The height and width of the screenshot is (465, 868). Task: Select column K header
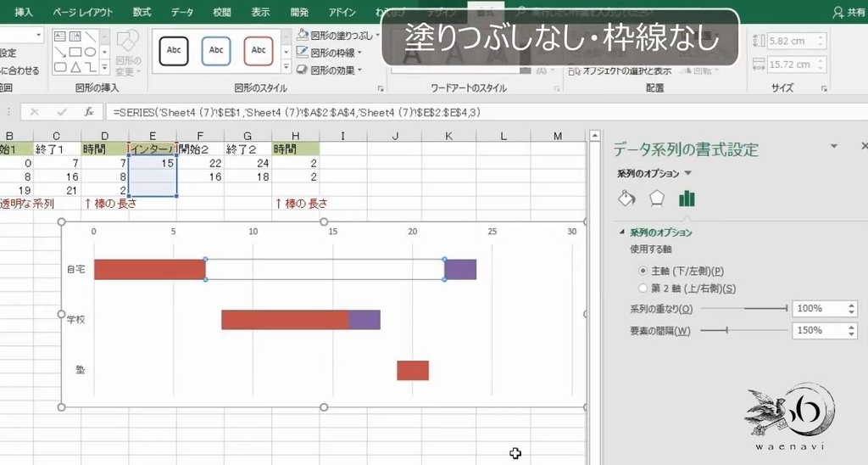click(449, 136)
